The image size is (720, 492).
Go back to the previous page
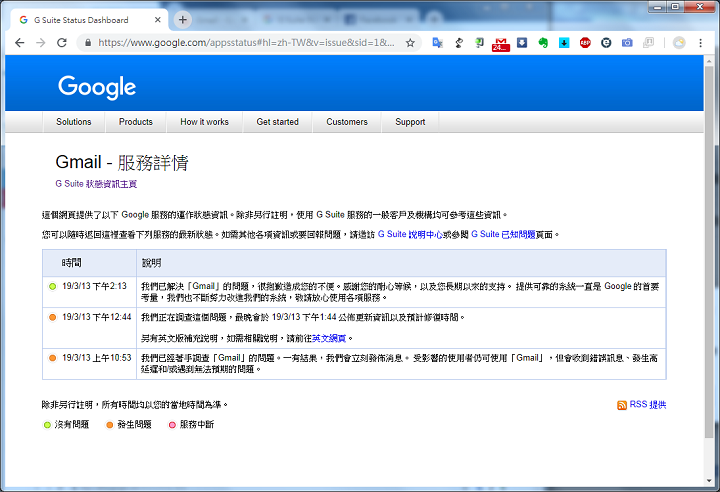pos(19,43)
